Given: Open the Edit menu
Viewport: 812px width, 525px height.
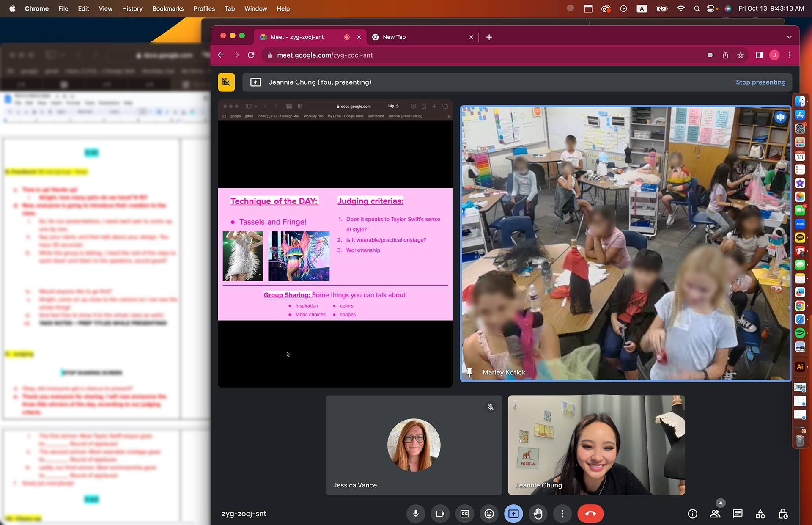Looking at the screenshot, I should tap(83, 8).
